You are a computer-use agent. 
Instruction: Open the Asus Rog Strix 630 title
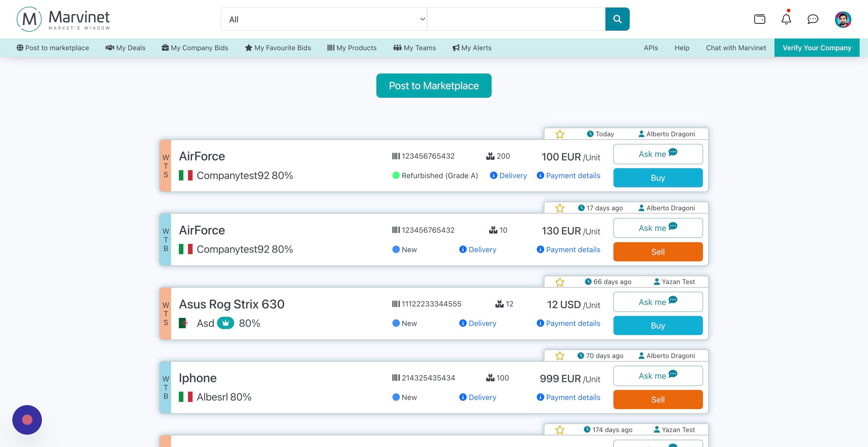(x=231, y=304)
